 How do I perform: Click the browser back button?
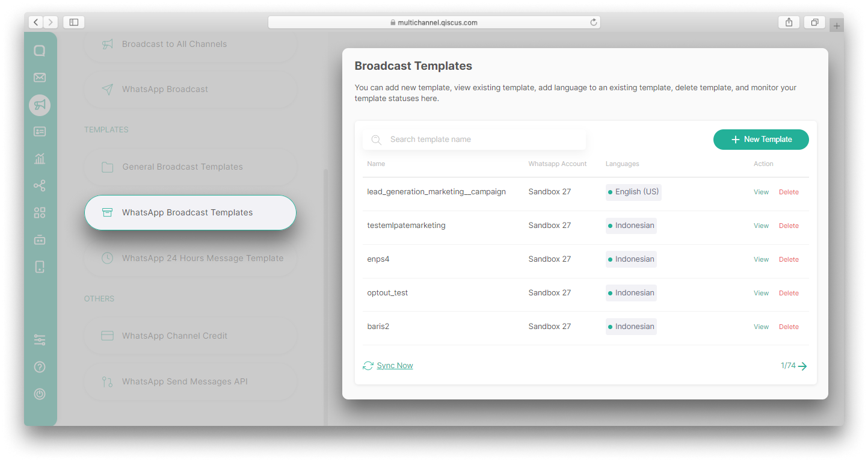pyautogui.click(x=36, y=22)
